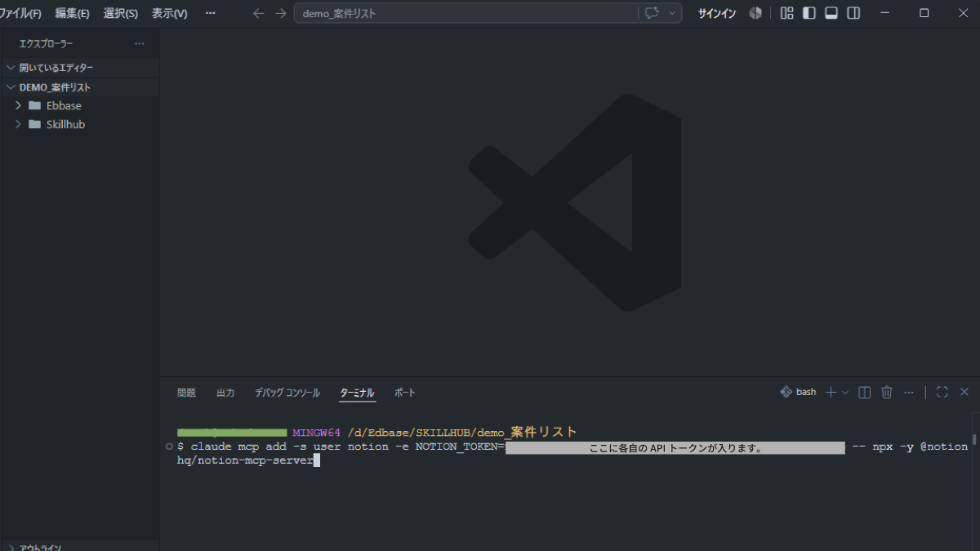Split the terminal
This screenshot has height=551, width=980.
tap(865, 392)
